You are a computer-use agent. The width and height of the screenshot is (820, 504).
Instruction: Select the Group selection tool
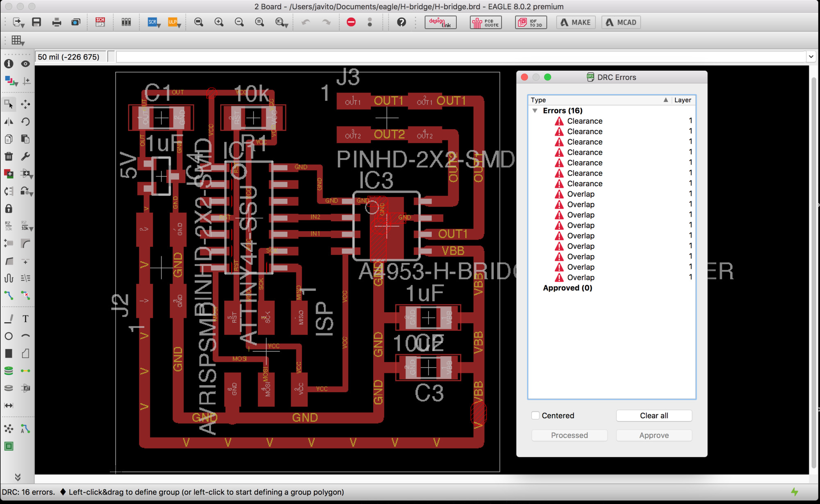coord(9,104)
